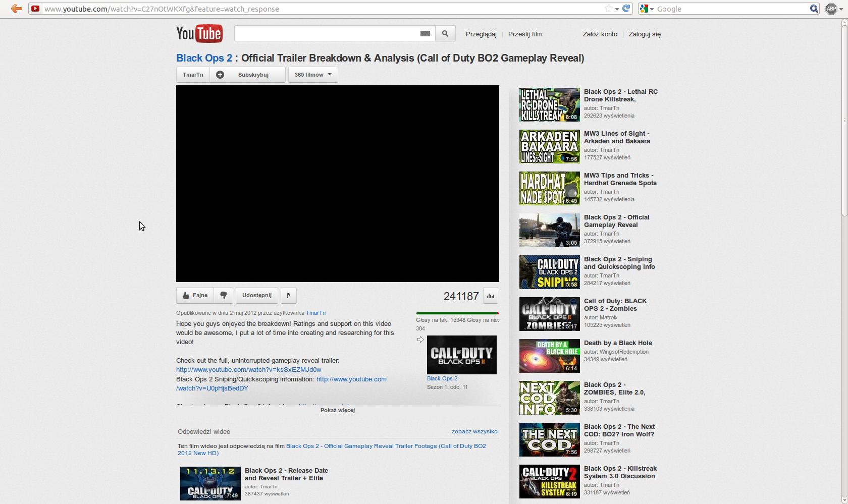
Task: Open the on-screen keyboard icon in YouTube search
Action: coord(425,34)
